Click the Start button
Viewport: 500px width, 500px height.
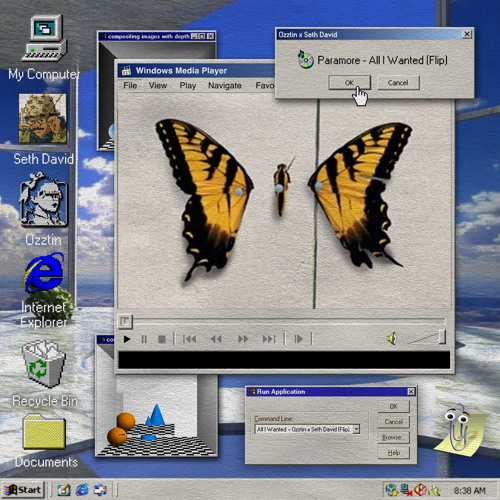coord(23,490)
